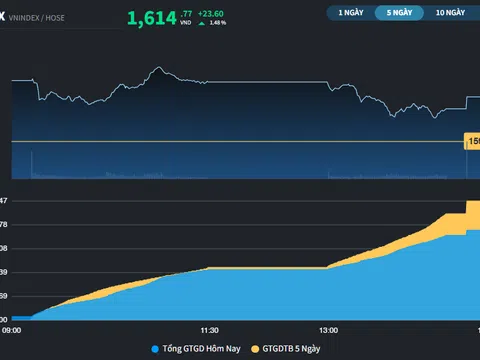Click the blue Tổng GTGD legend dot
The height and width of the screenshot is (360, 480).
(155, 349)
